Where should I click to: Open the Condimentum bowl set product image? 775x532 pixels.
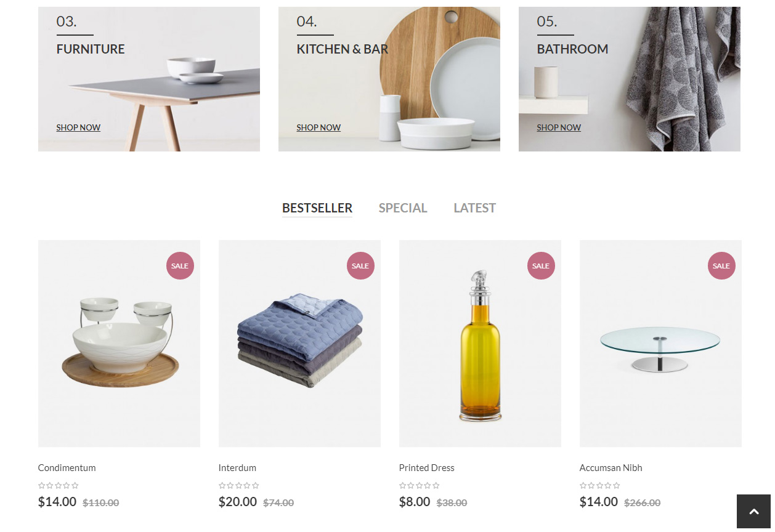click(x=119, y=344)
